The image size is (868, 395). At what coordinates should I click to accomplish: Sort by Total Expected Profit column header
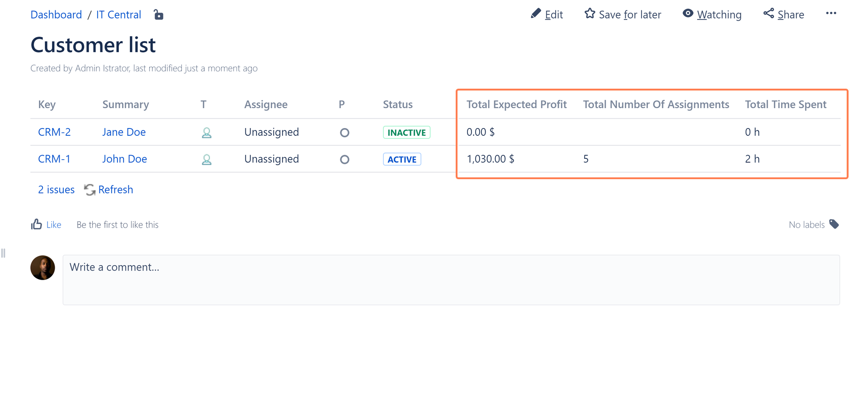(x=516, y=105)
